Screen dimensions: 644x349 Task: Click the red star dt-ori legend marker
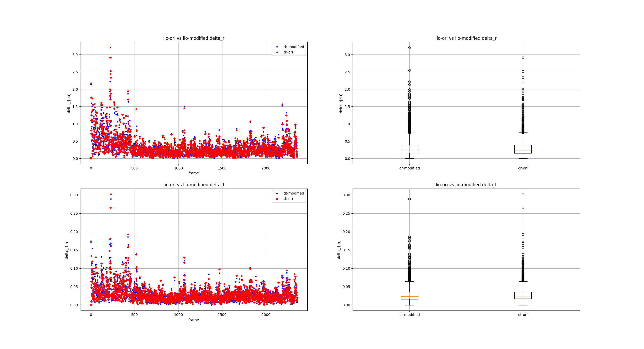(277, 199)
